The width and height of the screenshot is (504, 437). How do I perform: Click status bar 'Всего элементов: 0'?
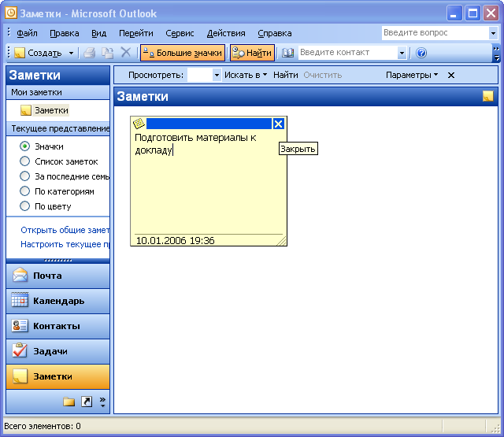(x=43, y=427)
